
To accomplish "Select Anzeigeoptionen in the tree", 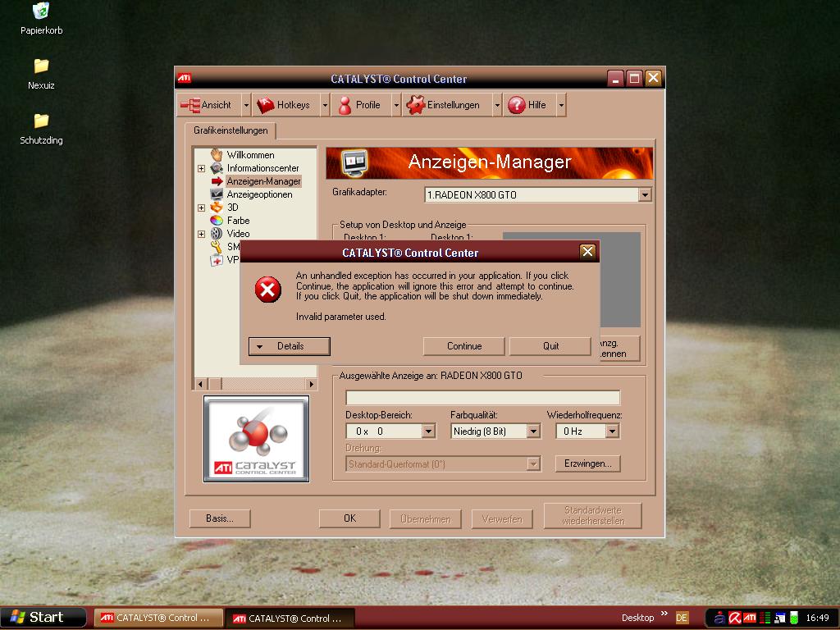I will coord(259,194).
